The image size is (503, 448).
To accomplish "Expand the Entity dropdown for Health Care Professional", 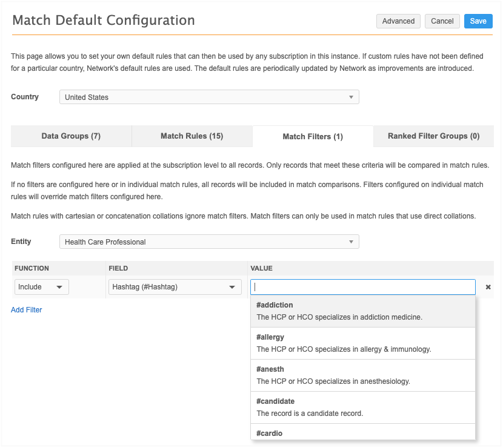I will [209, 242].
